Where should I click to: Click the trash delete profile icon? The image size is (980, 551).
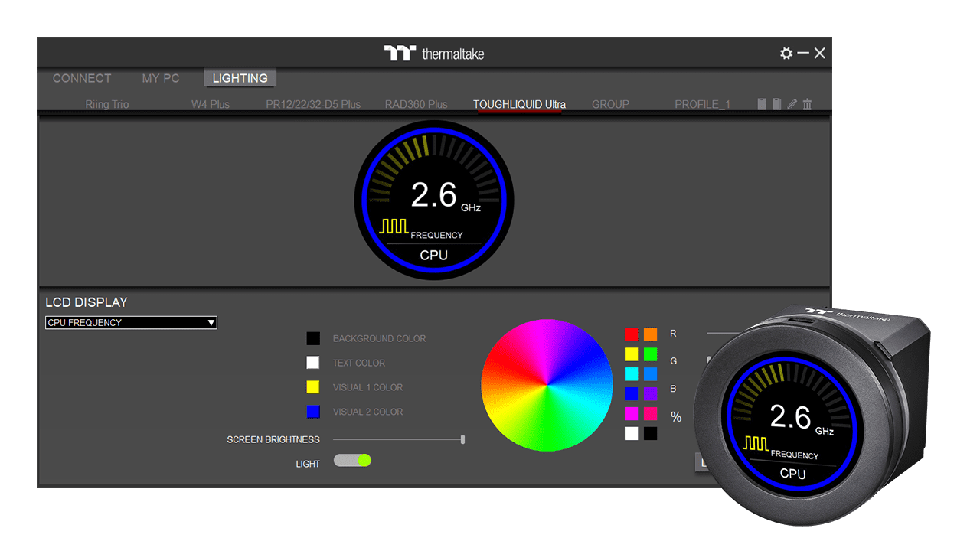point(807,104)
